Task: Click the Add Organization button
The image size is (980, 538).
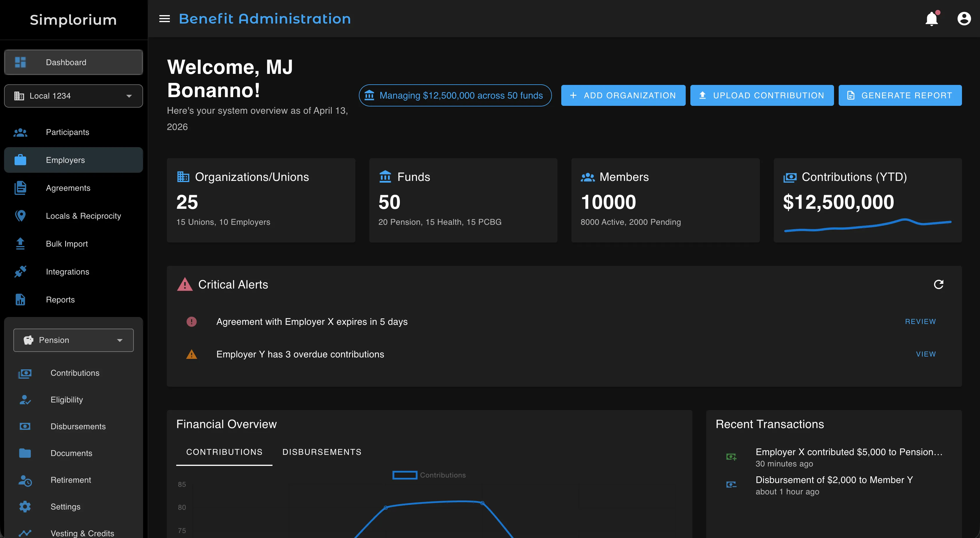Action: point(623,95)
